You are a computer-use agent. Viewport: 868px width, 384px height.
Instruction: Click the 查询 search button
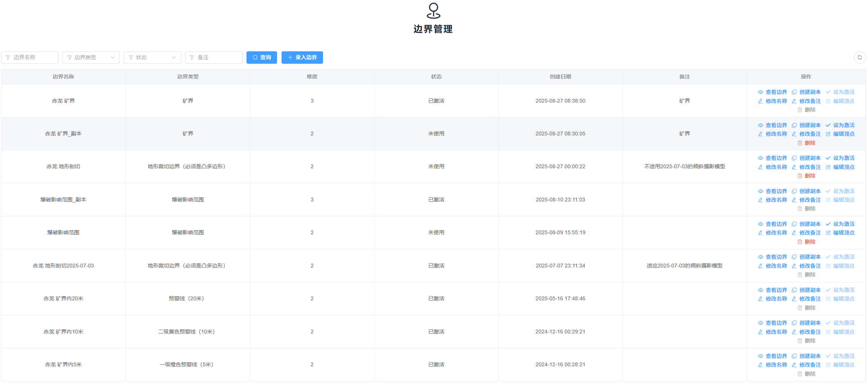pos(262,57)
